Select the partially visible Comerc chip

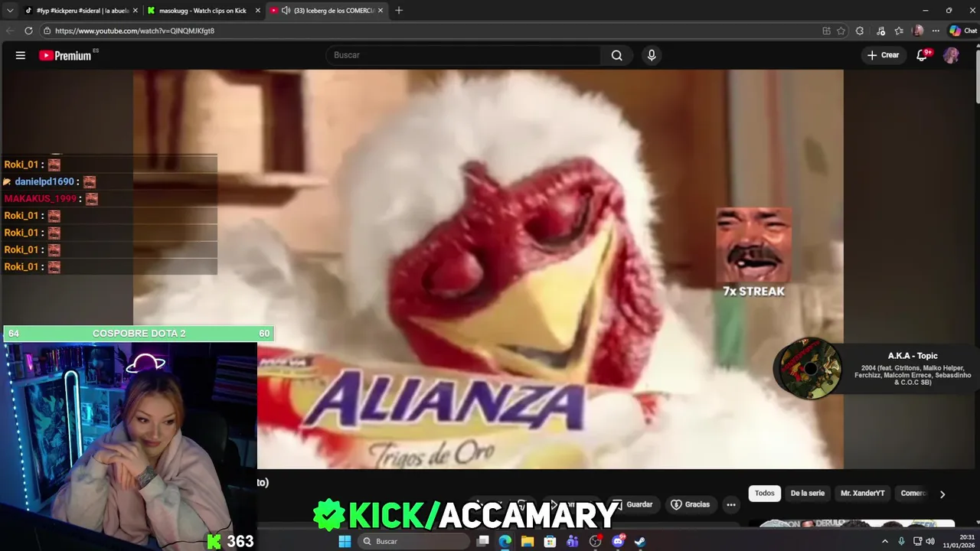pos(913,494)
